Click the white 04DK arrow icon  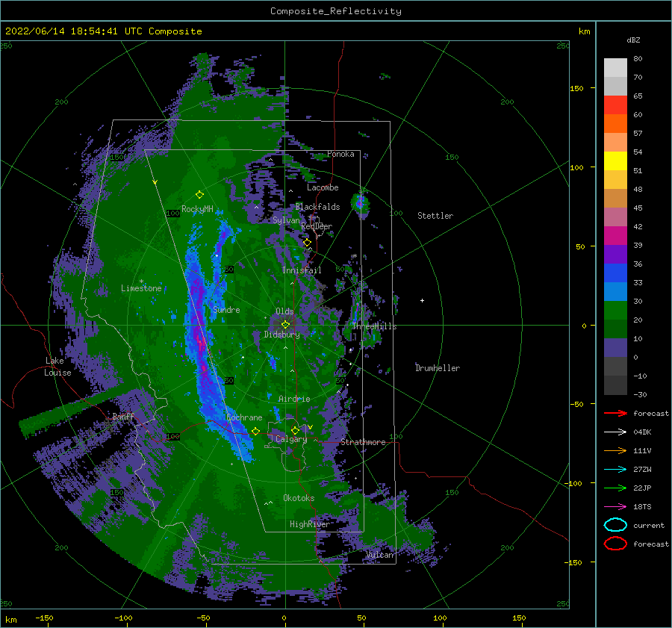(615, 432)
